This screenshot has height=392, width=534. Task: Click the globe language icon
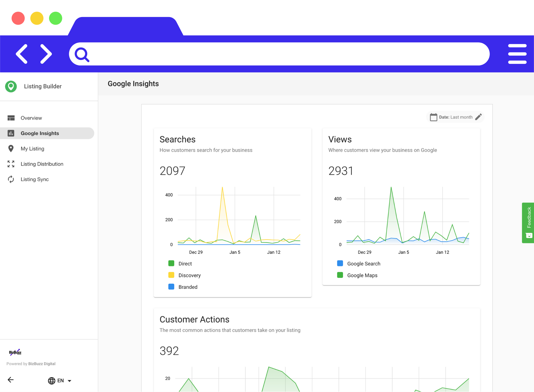(52, 381)
